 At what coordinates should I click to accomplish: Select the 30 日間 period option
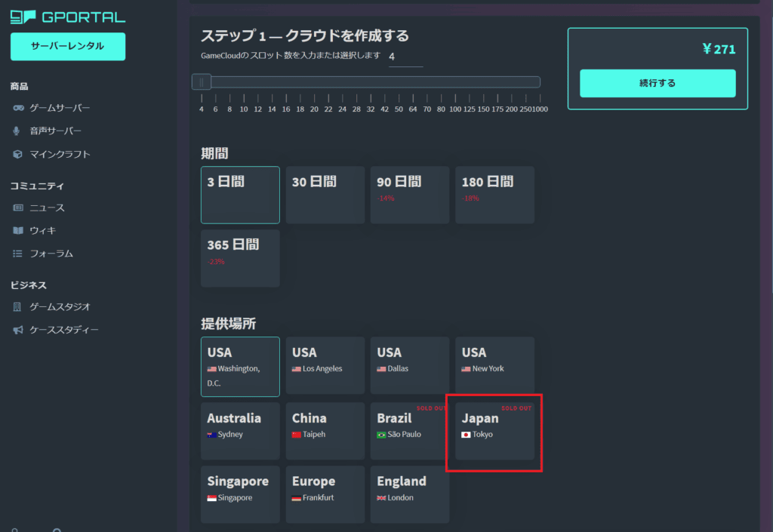pyautogui.click(x=325, y=195)
